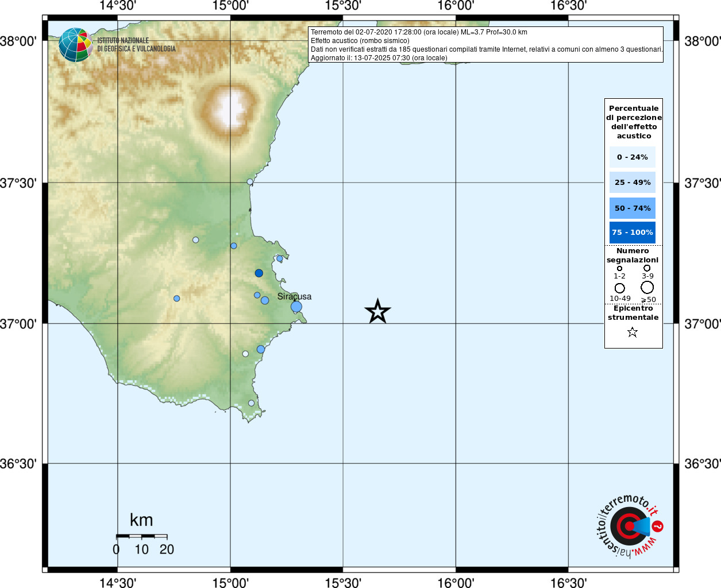Screen dimensions: 721x588
Task: Click the 'Terremoto del 02-07-2020' header line
Action: point(419,32)
